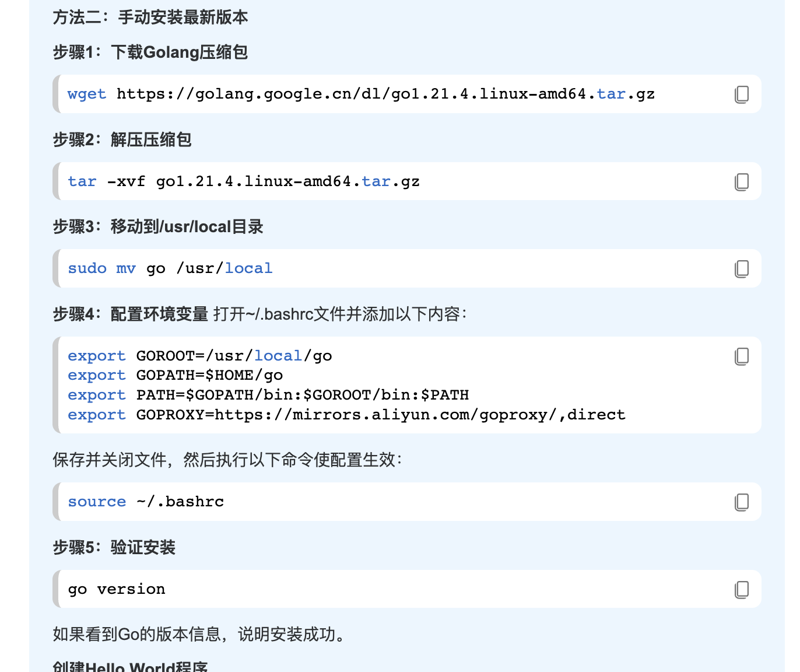Click the golang.google.cn download URL
This screenshot has height=672, width=800.
pos(385,94)
